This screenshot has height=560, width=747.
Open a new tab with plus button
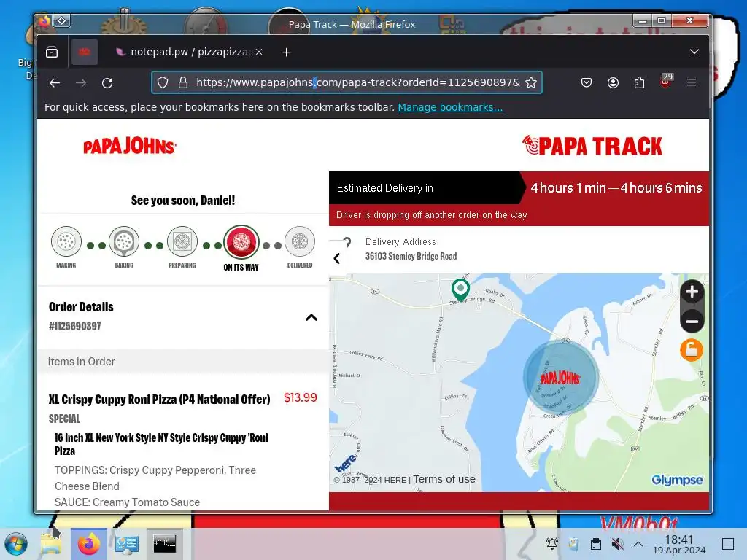pyautogui.click(x=286, y=52)
